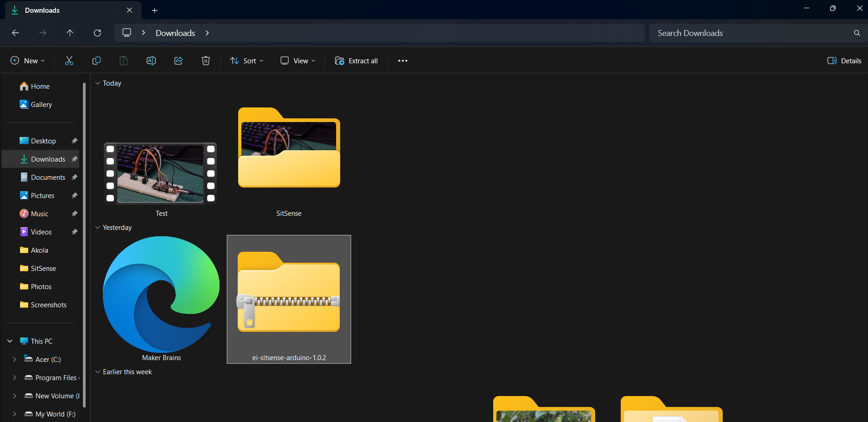Click the Paste clipboard icon
Viewport: 868px width, 422px height.
click(124, 61)
